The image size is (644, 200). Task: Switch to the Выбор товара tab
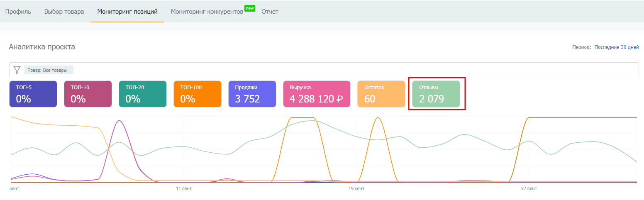tap(64, 12)
